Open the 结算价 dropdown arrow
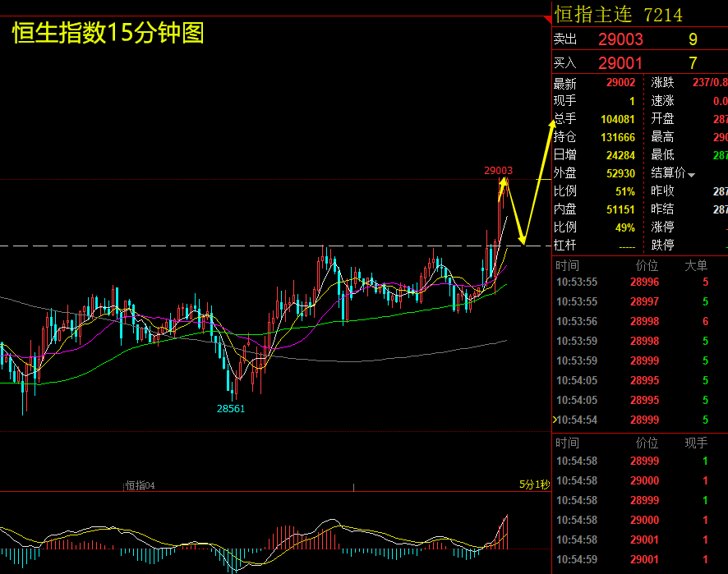The width and height of the screenshot is (728, 574). click(x=691, y=175)
